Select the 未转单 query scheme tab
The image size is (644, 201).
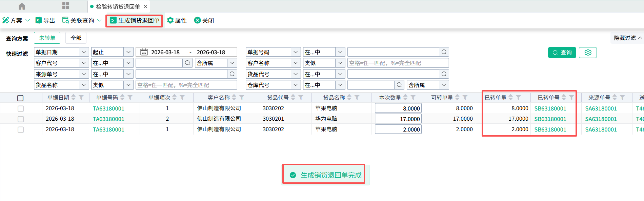tap(47, 38)
